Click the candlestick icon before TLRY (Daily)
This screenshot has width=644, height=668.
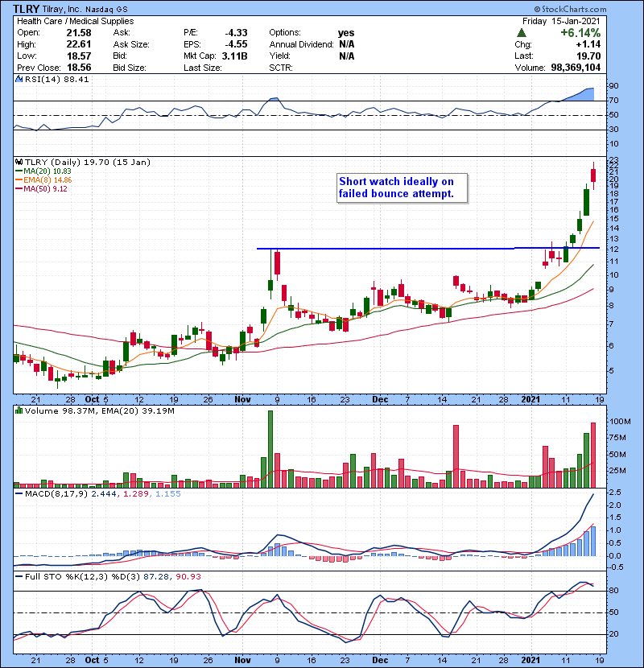pos(19,163)
